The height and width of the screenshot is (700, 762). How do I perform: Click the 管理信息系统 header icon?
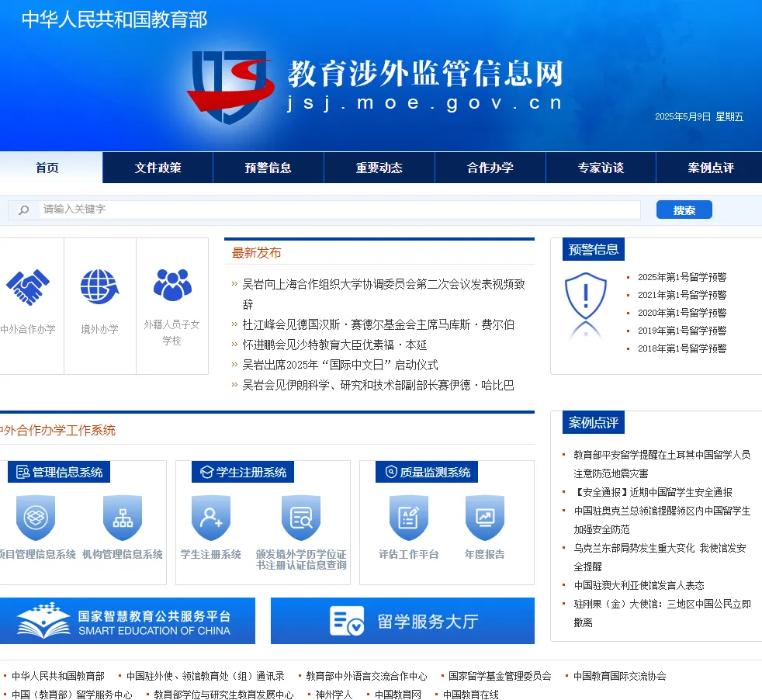pos(23,472)
